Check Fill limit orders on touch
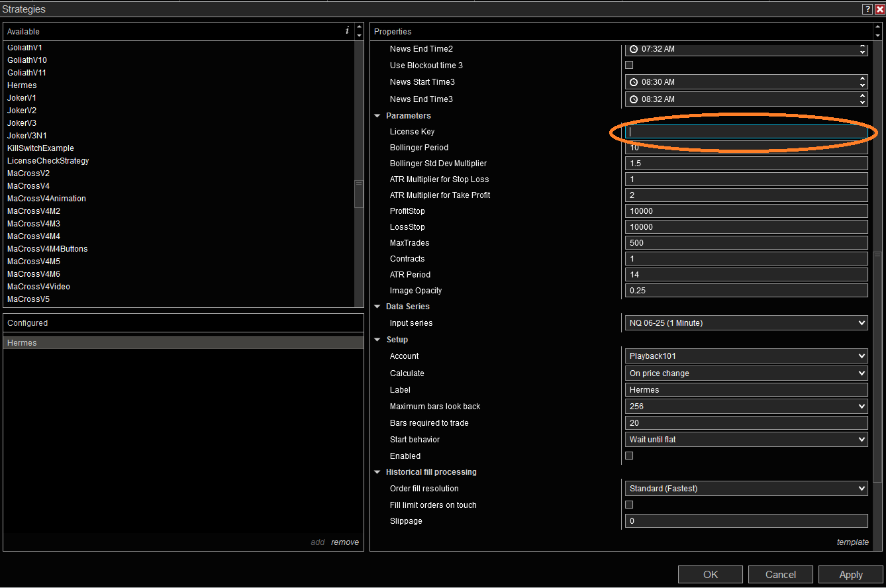Screen dimensions: 886x588 pyautogui.click(x=629, y=505)
